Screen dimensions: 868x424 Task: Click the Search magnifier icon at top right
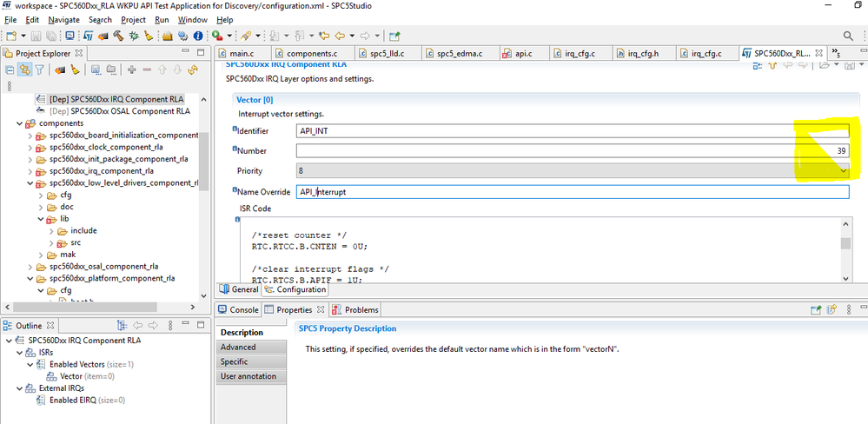848,36
